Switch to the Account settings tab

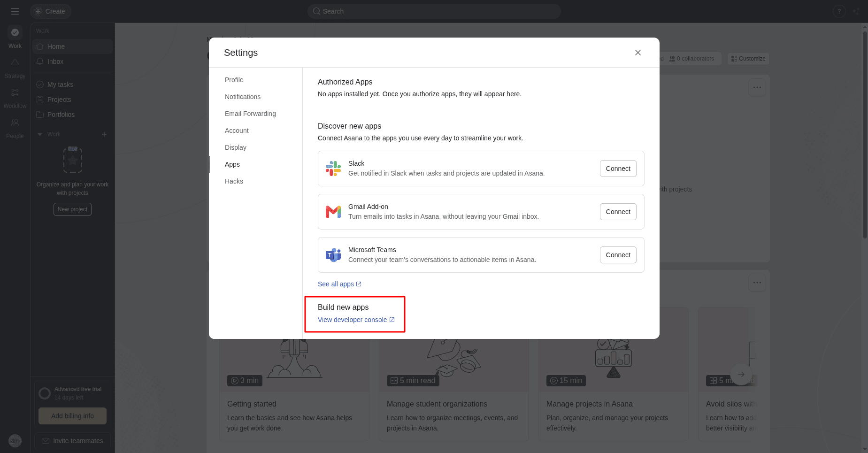click(237, 131)
